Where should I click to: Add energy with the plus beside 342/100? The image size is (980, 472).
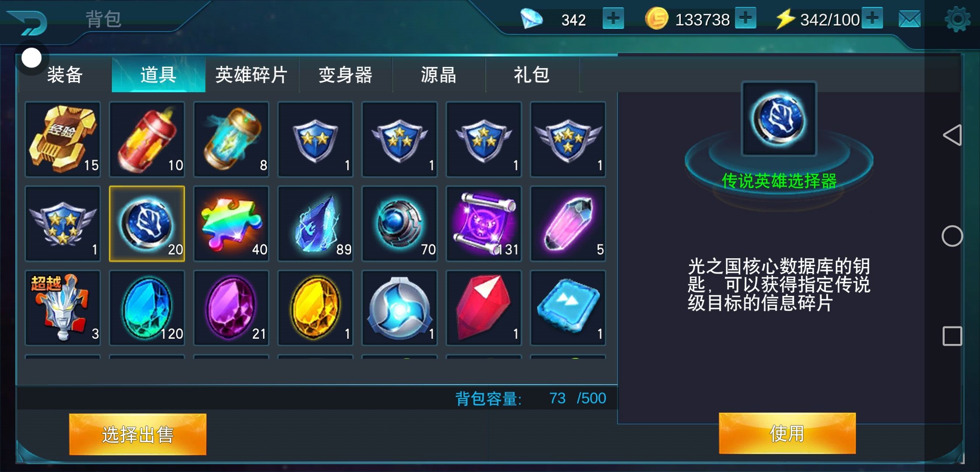pyautogui.click(x=872, y=18)
